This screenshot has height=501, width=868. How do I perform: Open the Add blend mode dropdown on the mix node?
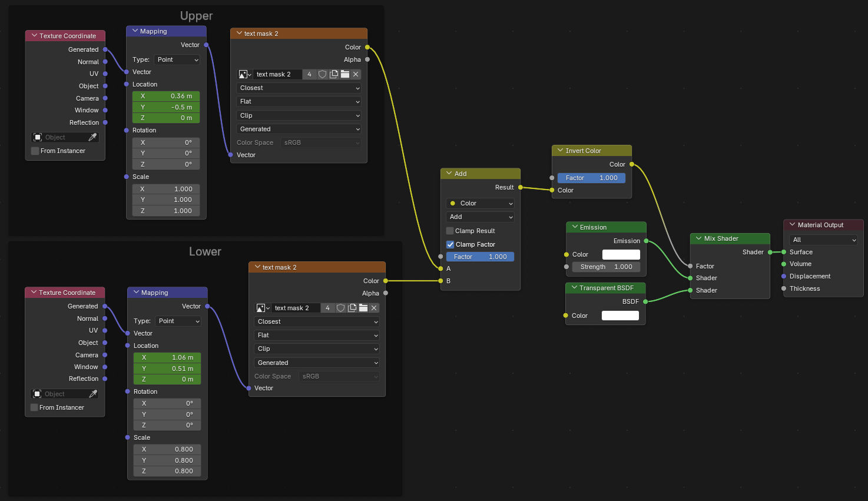480,217
